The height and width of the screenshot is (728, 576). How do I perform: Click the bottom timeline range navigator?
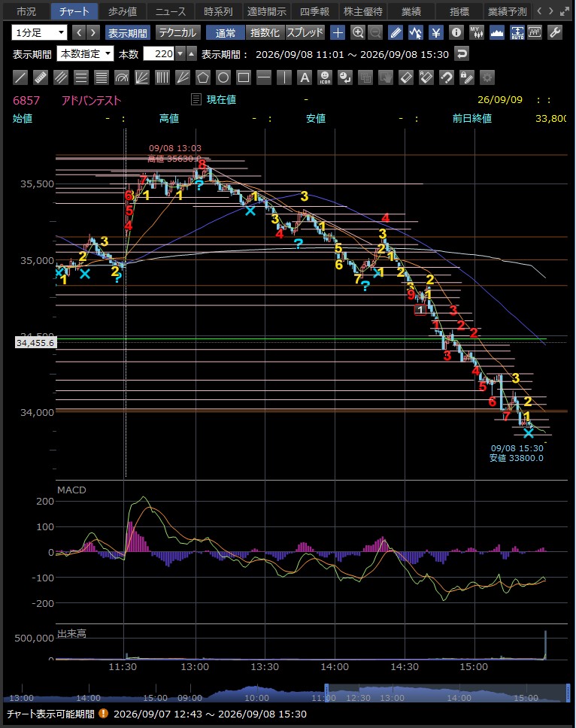pos(287,692)
